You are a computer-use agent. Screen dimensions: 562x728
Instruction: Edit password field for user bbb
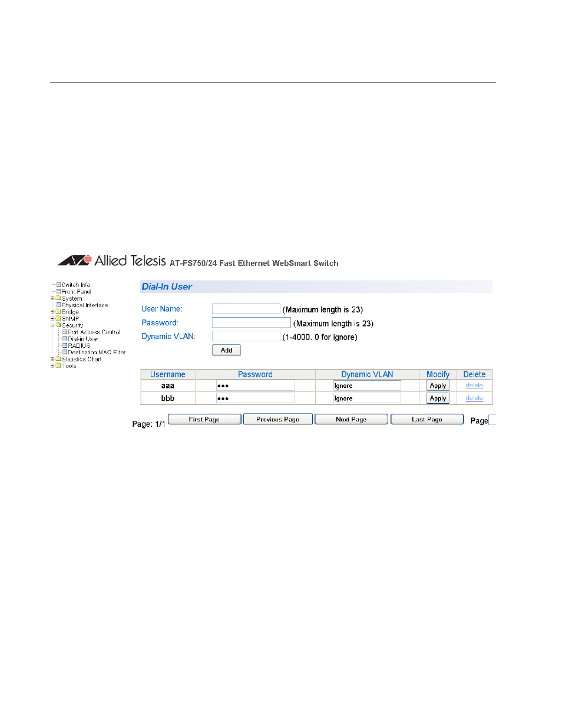click(x=256, y=398)
